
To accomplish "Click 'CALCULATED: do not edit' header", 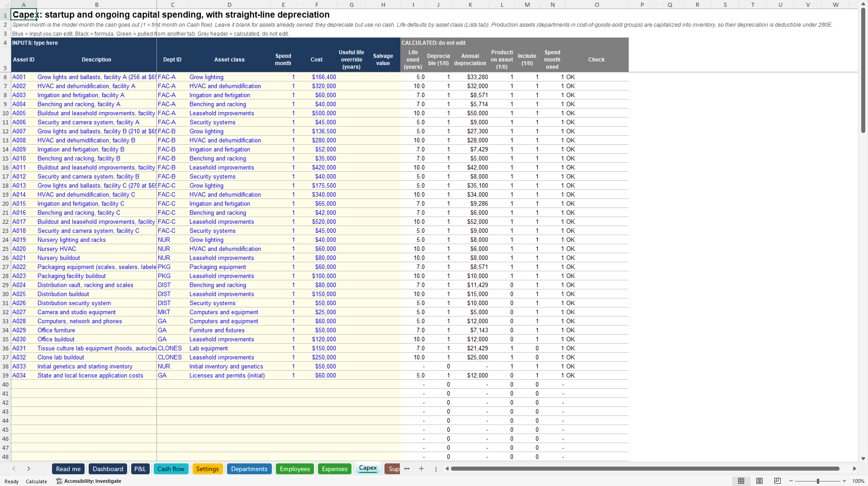I will click(433, 43).
